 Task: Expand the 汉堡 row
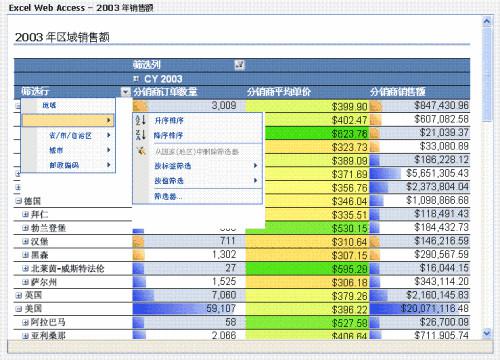point(25,241)
